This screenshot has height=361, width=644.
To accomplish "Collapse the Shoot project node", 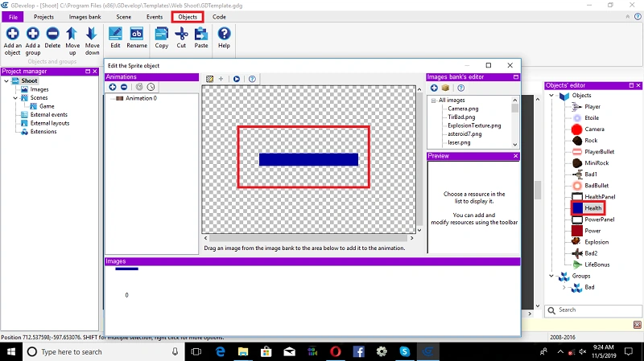I will (x=6, y=81).
